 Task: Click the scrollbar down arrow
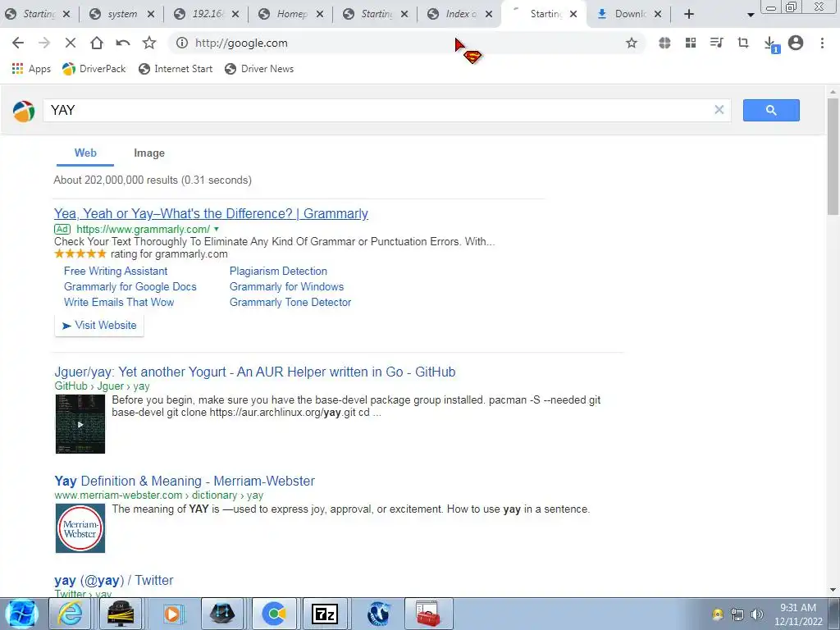(833, 590)
